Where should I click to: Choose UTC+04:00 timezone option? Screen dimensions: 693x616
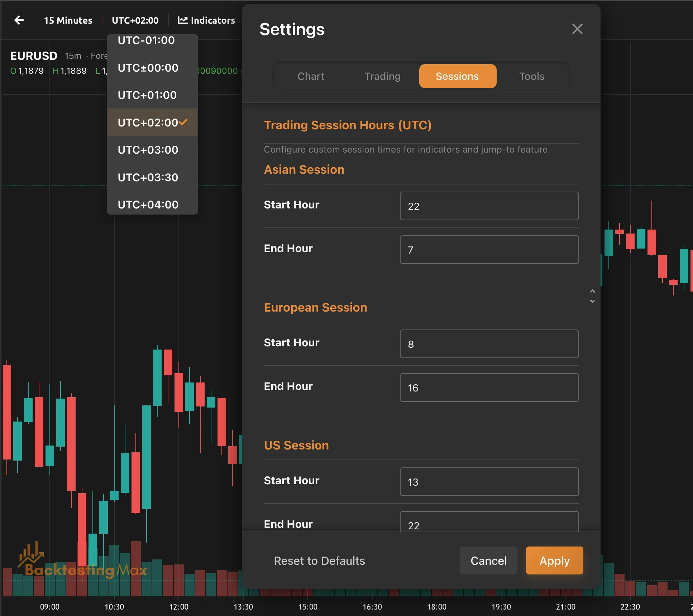click(x=153, y=204)
